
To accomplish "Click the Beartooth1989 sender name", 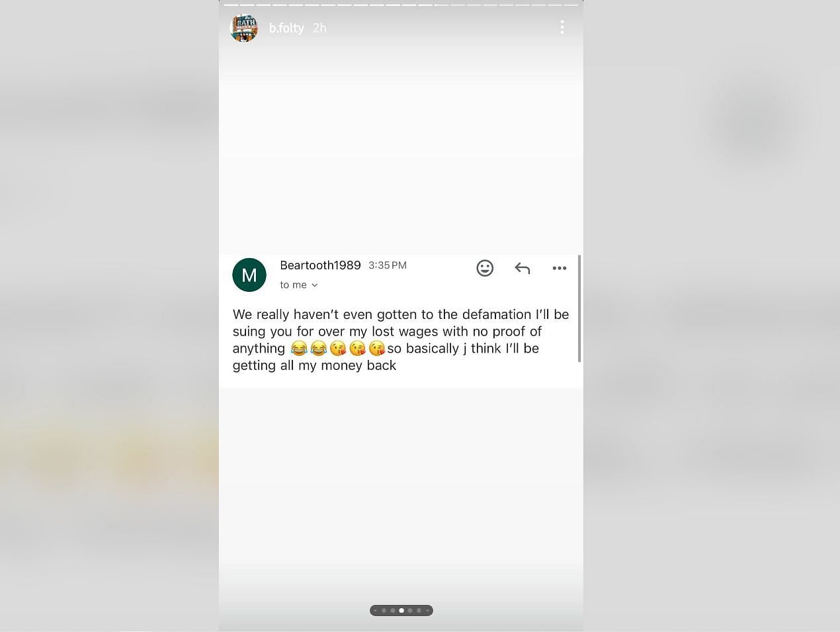I will [320, 265].
